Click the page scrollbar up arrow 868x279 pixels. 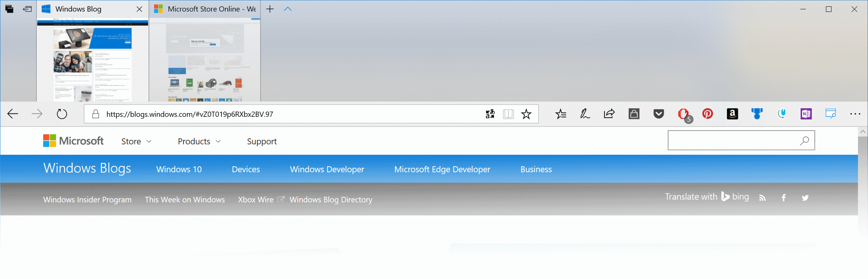[x=863, y=132]
